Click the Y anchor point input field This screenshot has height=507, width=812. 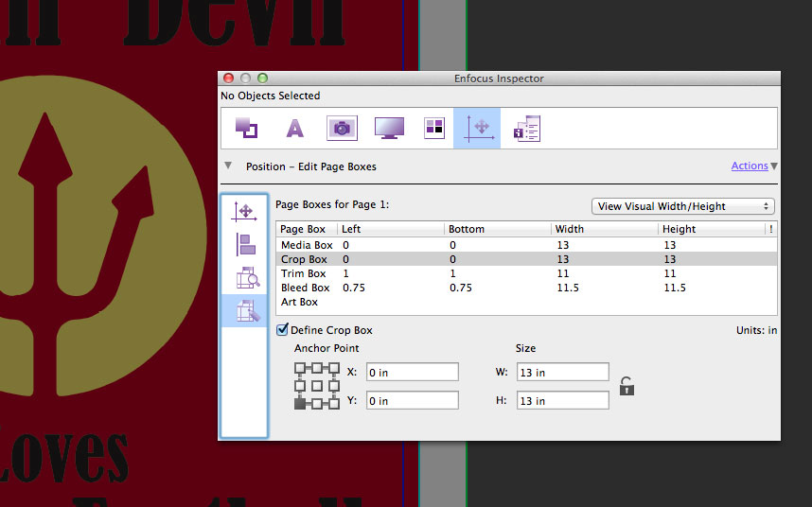coord(413,400)
